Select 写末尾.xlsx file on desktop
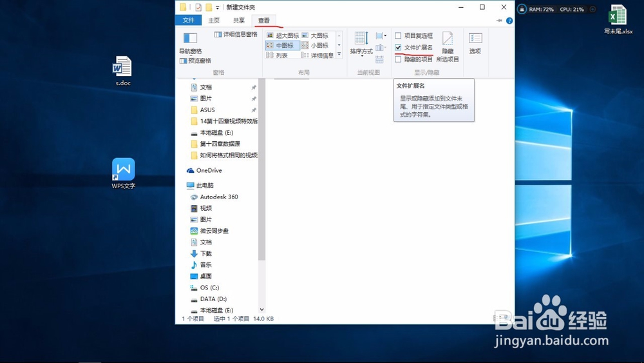Screen dimensions: 644x363 (618, 19)
